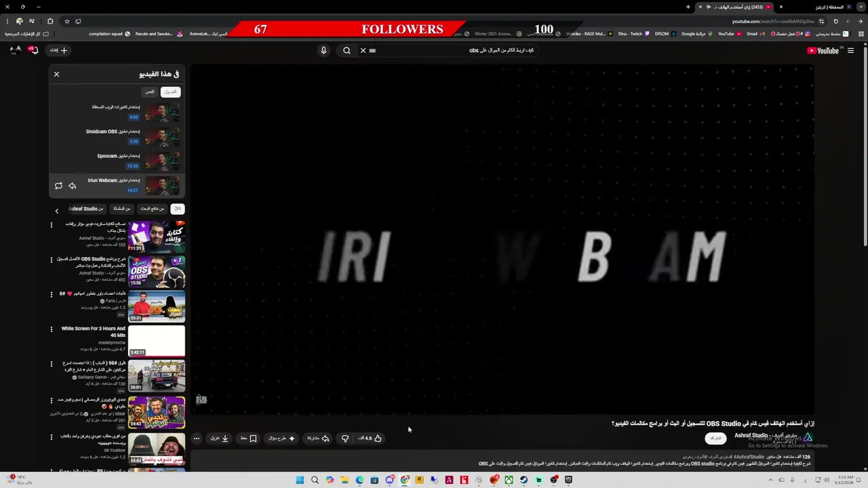
Task: Close the 'In this video' panel
Action: 56,74
